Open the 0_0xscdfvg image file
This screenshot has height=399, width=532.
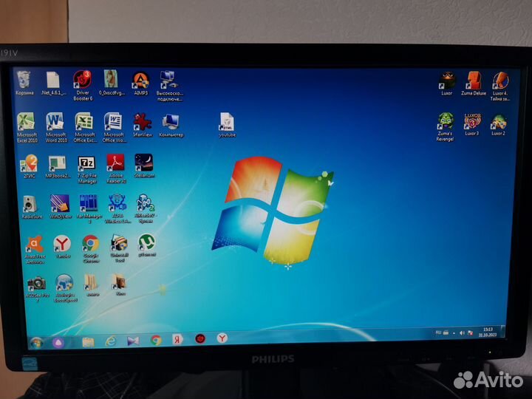click(x=112, y=83)
